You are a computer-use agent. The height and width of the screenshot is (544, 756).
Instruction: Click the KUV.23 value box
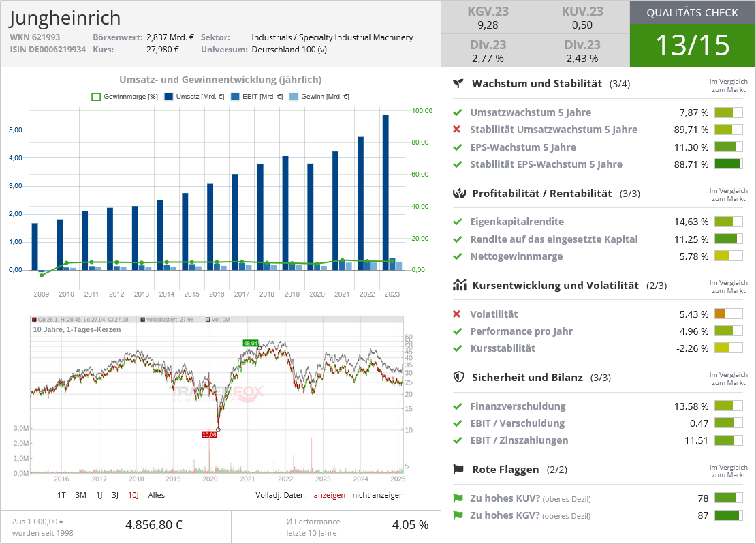582,17
